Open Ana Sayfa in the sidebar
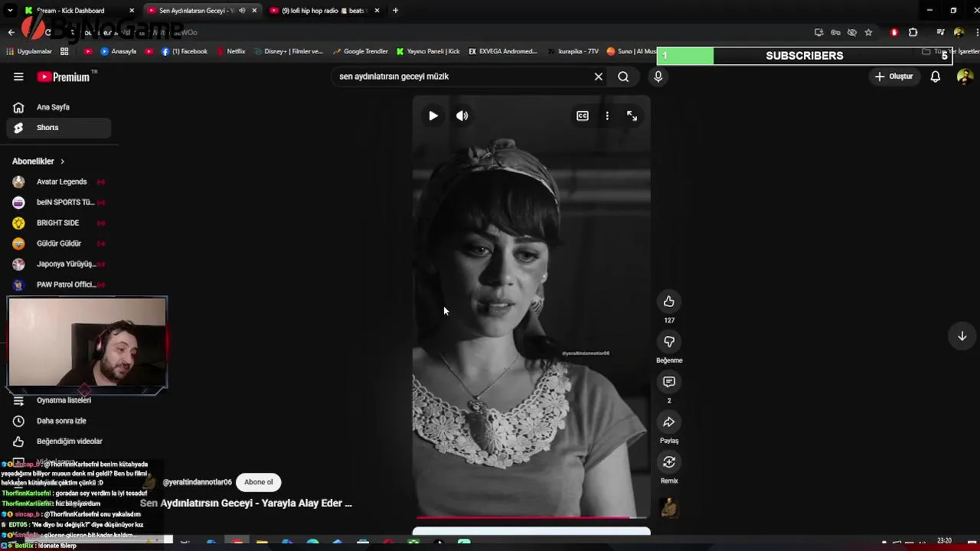The image size is (980, 551). (60, 107)
